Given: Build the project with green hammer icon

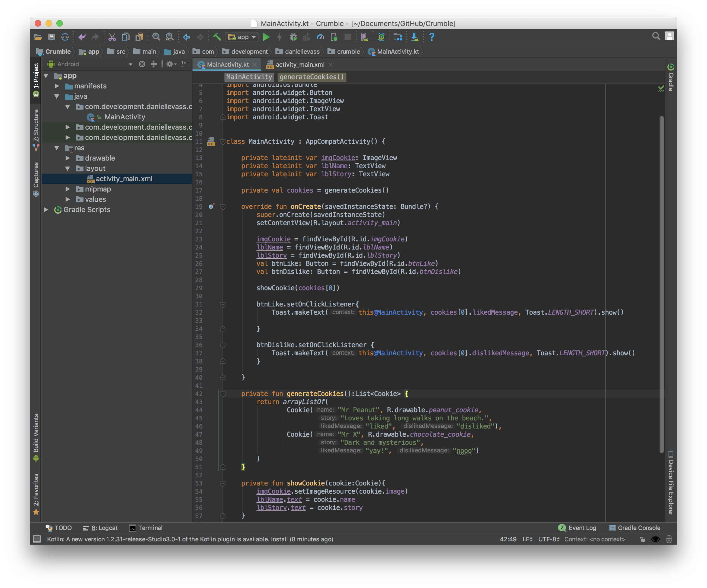Looking at the screenshot, I should pyautogui.click(x=217, y=37).
